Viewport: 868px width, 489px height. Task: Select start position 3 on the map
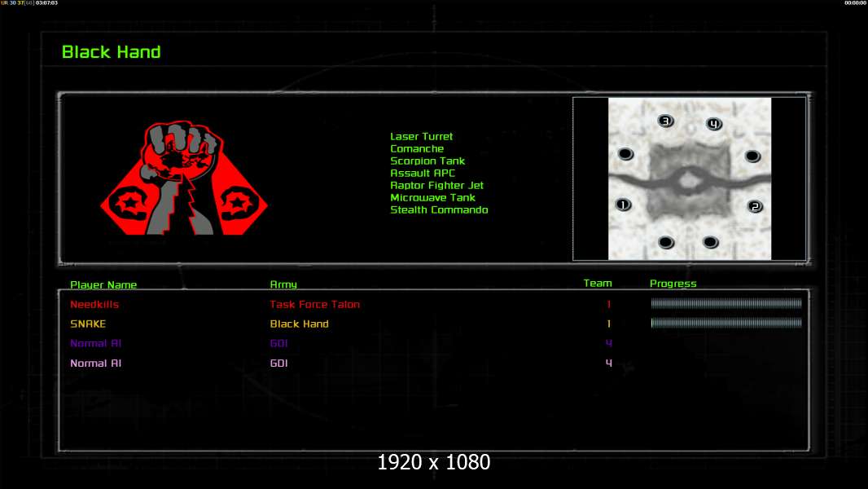(x=666, y=121)
